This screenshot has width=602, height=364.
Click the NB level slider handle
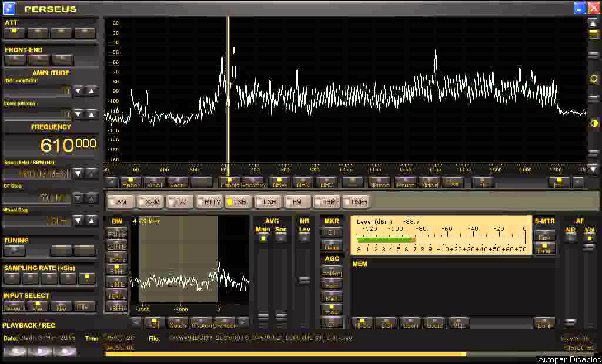(304, 280)
